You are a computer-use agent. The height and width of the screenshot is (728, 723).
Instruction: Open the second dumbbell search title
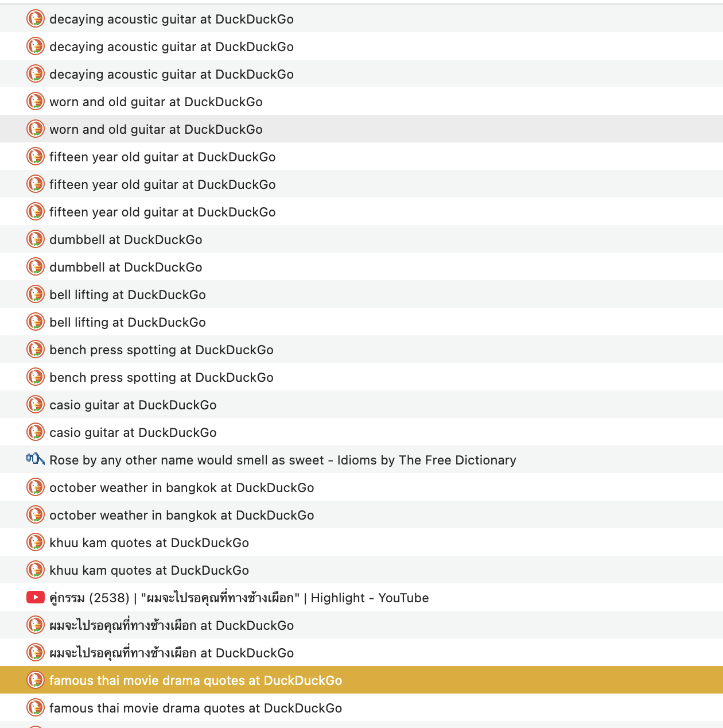[126, 267]
